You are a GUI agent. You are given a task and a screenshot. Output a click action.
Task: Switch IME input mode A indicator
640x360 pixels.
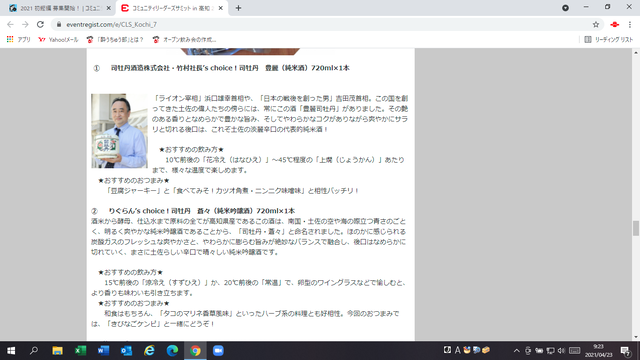pos(458,350)
